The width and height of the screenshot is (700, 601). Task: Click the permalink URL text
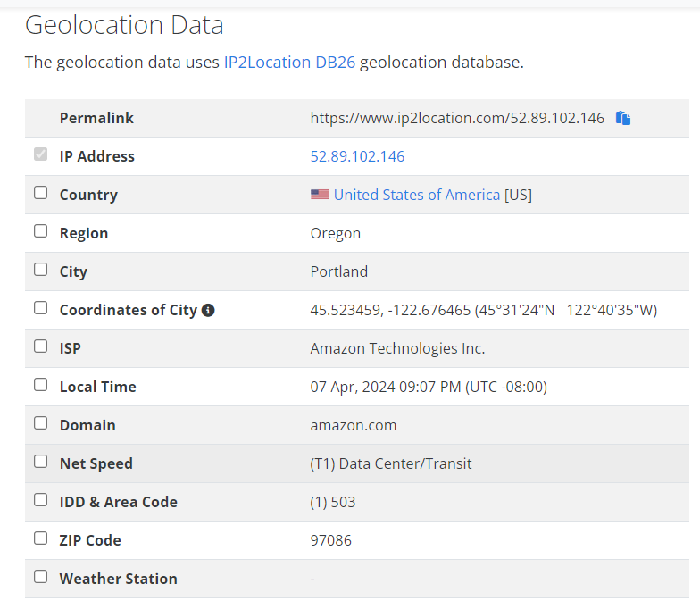(457, 118)
